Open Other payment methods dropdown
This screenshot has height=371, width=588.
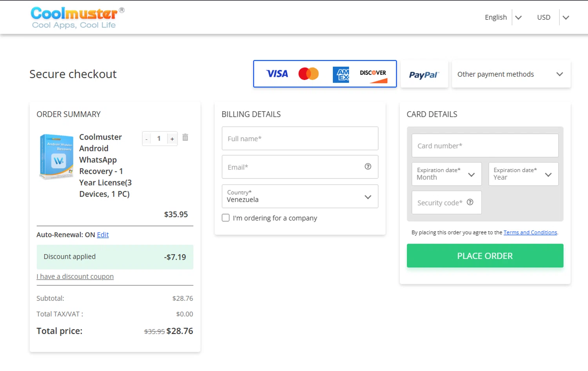click(x=511, y=74)
